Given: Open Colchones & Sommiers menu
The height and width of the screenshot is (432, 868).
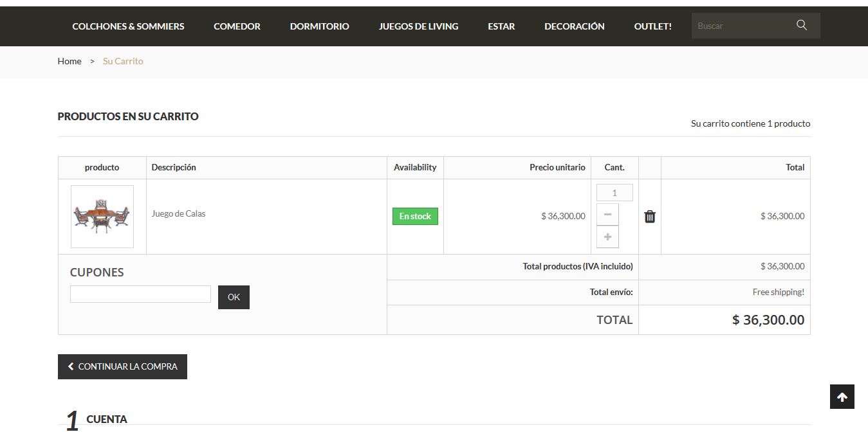Looking at the screenshot, I should coord(128,26).
